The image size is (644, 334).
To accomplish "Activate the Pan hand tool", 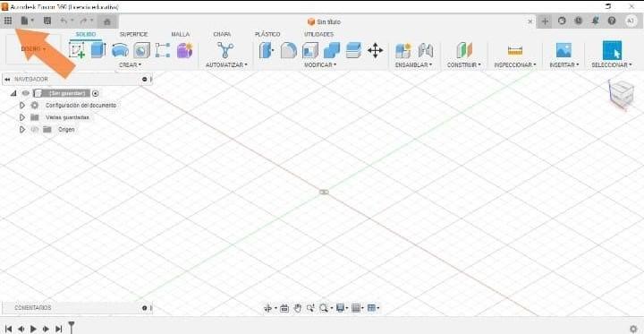I will (x=297, y=308).
